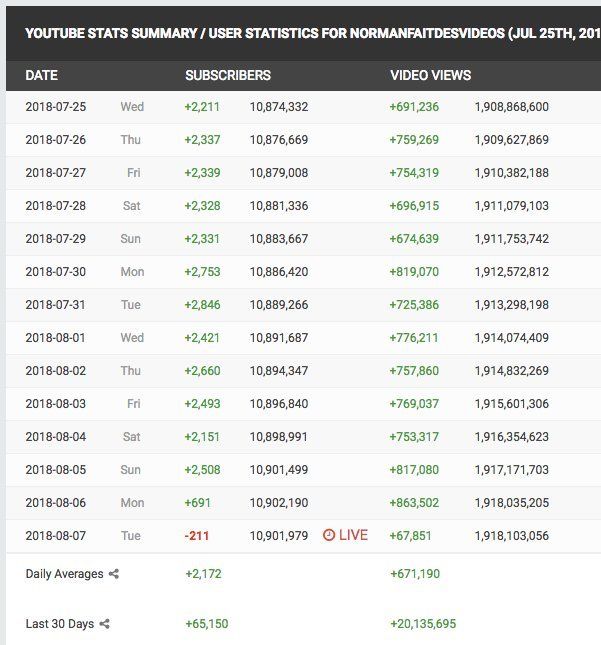Click the share icon beside Last 30 Days
The width and height of the screenshot is (601, 645).
tap(104, 624)
